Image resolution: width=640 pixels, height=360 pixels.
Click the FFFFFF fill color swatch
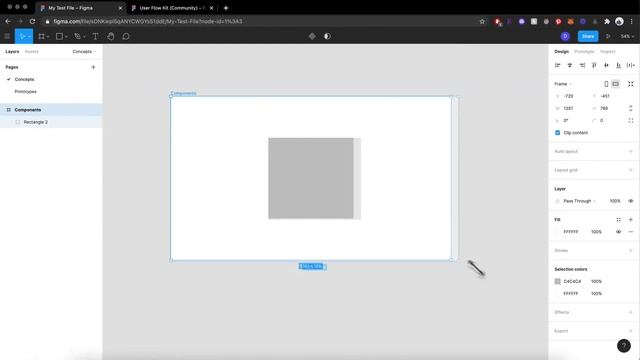click(x=558, y=232)
